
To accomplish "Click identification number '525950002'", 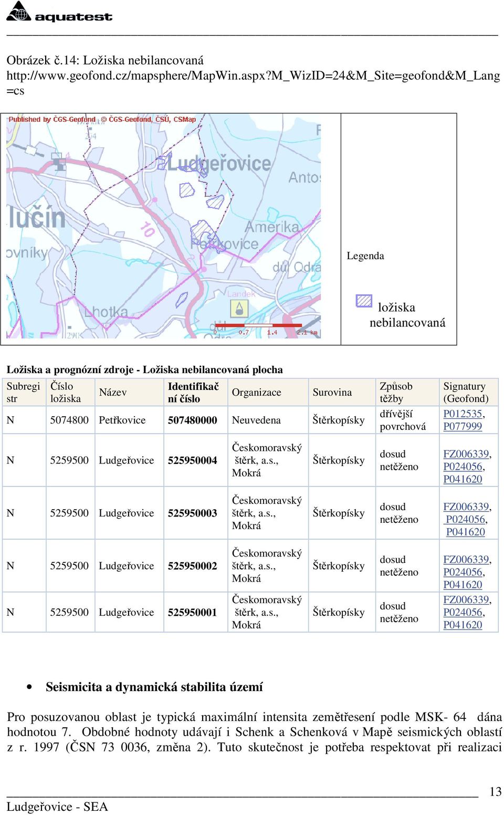I will [193, 566].
